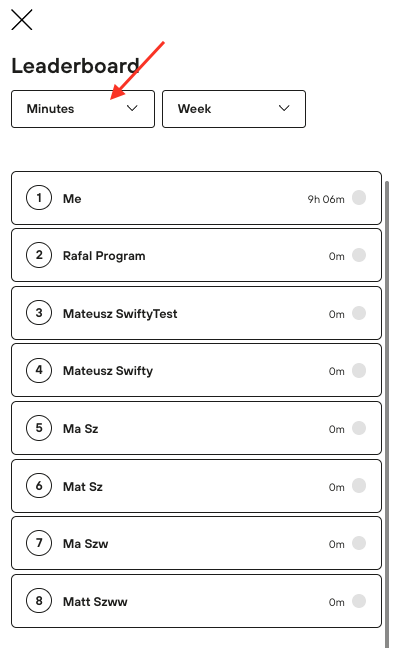Click rank 6 circle badge
The height and width of the screenshot is (648, 403).
[39, 486]
